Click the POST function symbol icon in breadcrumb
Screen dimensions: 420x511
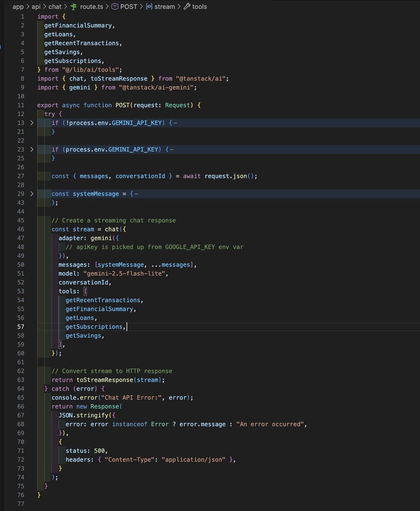coord(115,6)
